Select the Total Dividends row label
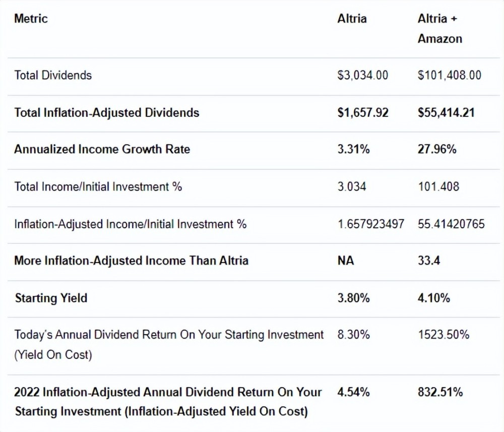 (x=53, y=75)
